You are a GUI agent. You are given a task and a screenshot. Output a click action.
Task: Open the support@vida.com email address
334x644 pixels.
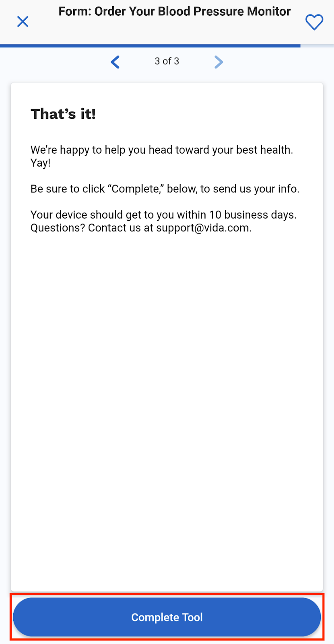(203, 228)
